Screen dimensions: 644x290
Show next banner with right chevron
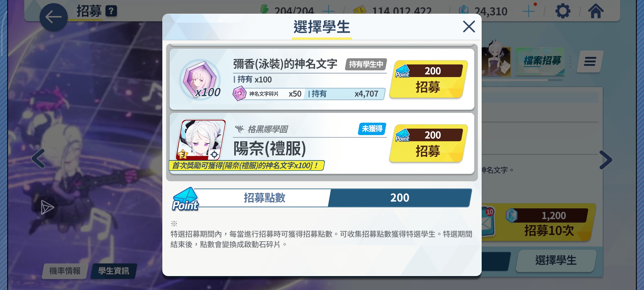coord(606,160)
